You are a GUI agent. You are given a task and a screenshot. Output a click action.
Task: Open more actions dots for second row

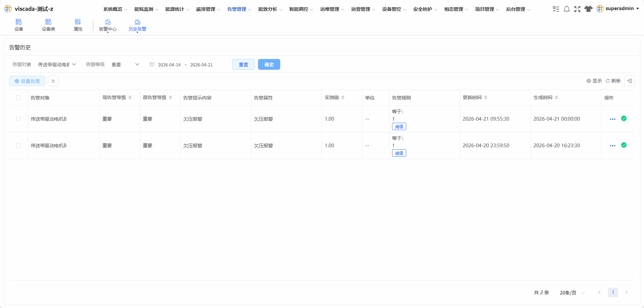[613, 146]
